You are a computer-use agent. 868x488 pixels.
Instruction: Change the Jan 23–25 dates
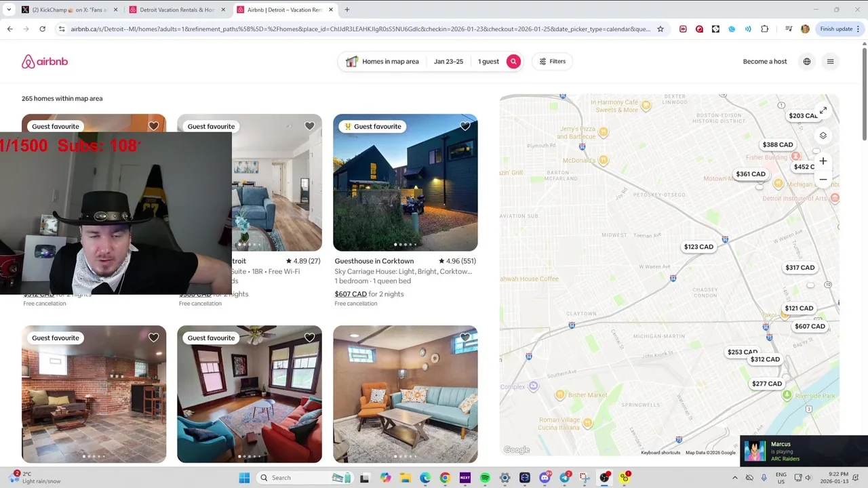[448, 62]
